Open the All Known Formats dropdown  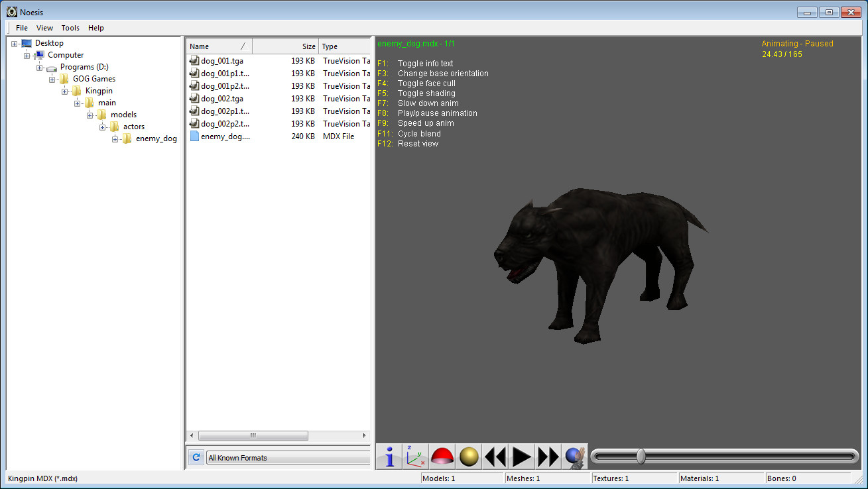288,458
